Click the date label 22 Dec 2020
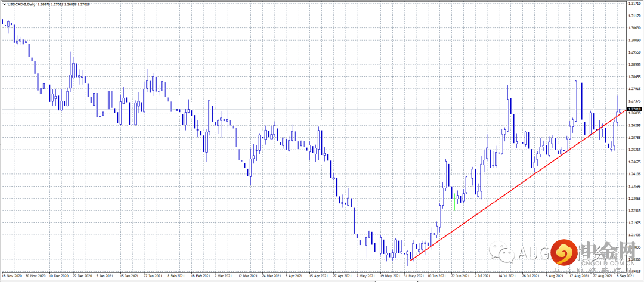 click(82, 276)
